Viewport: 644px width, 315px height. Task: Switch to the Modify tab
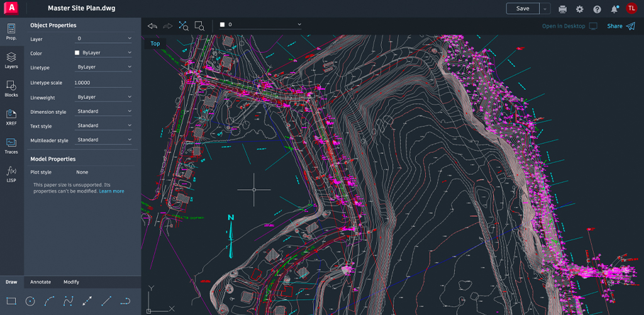[x=71, y=282]
